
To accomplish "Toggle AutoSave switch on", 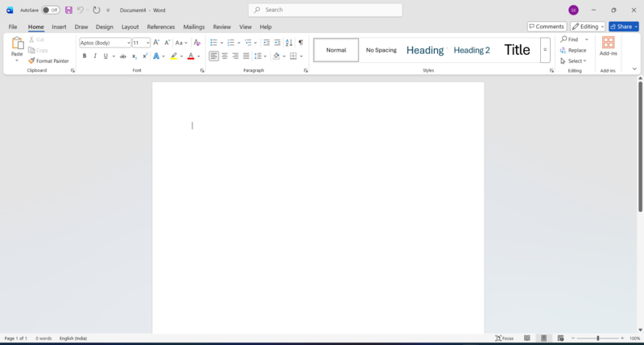I will 50,10.
